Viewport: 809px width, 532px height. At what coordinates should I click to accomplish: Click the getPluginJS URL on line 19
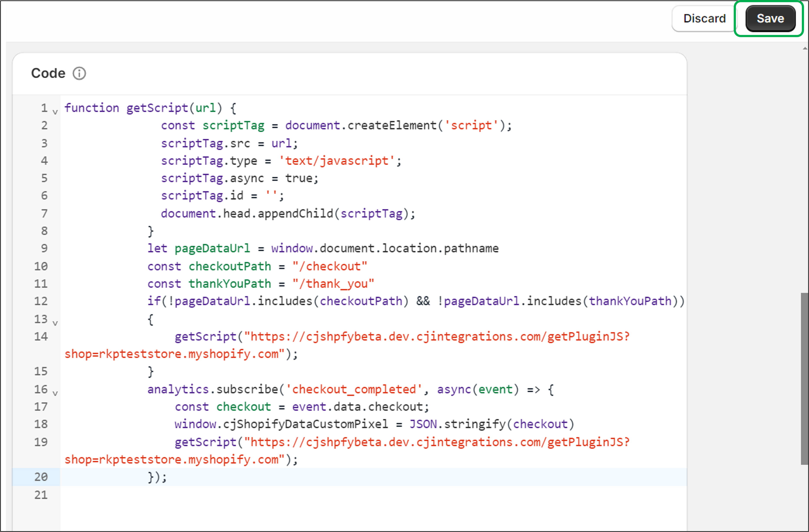click(x=438, y=442)
